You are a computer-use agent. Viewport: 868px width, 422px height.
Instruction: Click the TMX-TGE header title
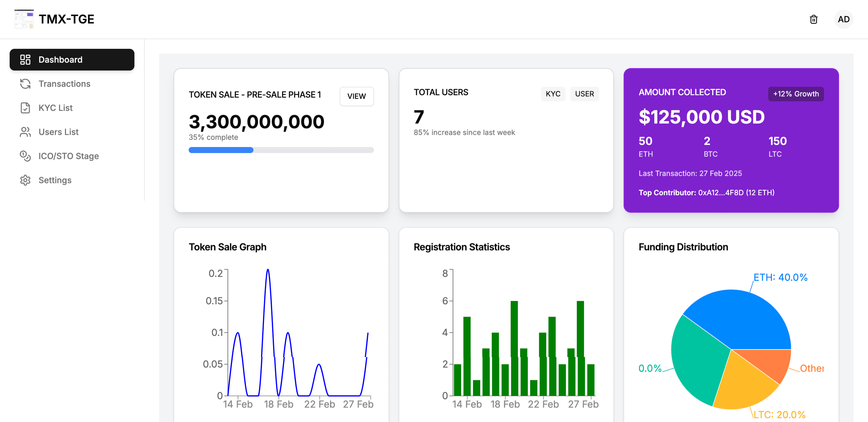pyautogui.click(x=66, y=19)
